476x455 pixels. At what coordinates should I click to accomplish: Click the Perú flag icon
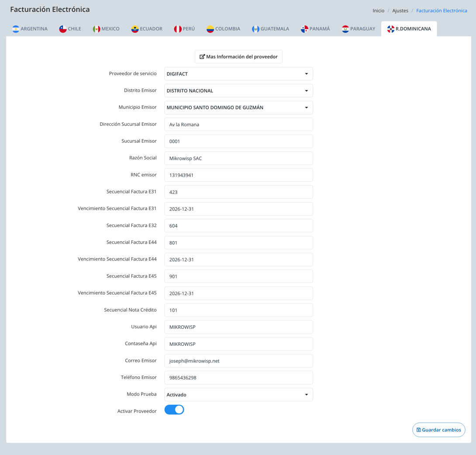click(x=178, y=29)
